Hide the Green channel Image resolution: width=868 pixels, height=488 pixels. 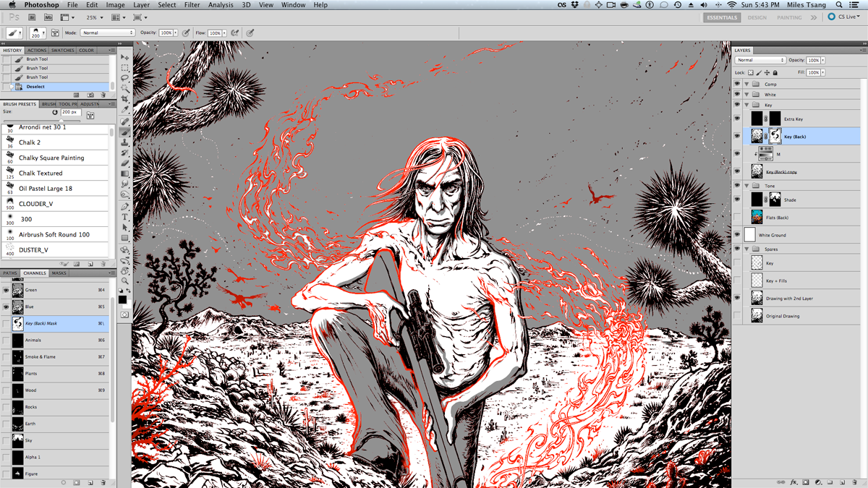6,290
